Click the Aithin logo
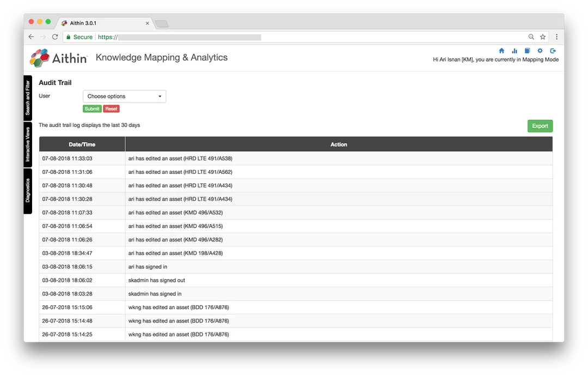This screenshot has width=588, height=376. (x=58, y=58)
